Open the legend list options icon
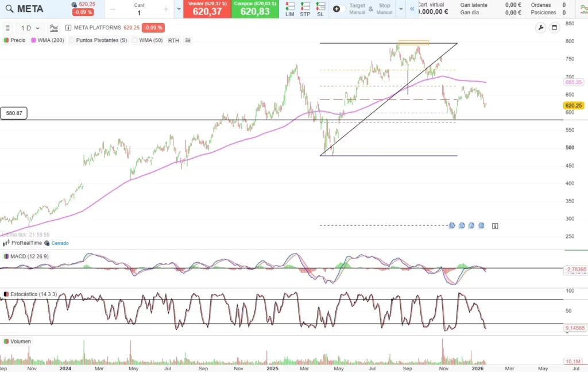The height and width of the screenshot is (372, 588). pos(188,40)
